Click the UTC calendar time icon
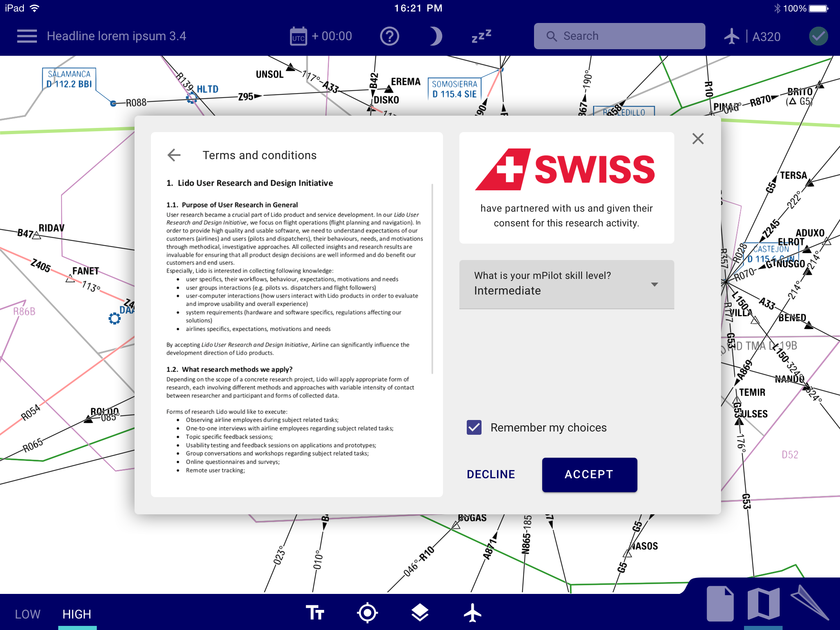 click(298, 37)
